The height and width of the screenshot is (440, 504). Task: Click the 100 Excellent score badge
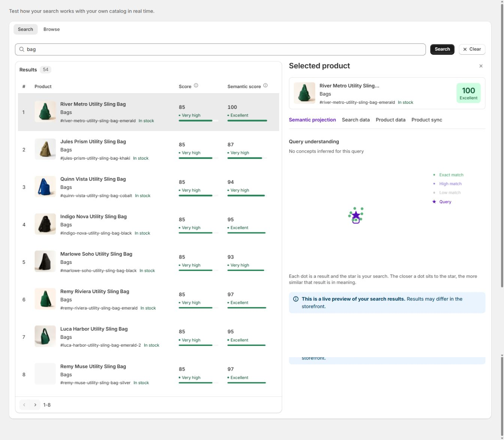click(x=468, y=93)
